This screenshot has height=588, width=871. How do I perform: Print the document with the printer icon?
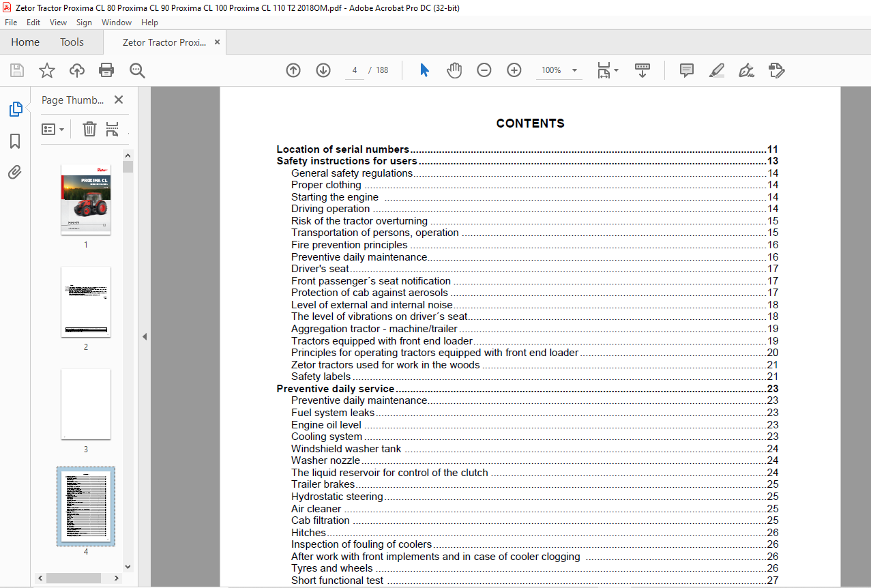106,70
